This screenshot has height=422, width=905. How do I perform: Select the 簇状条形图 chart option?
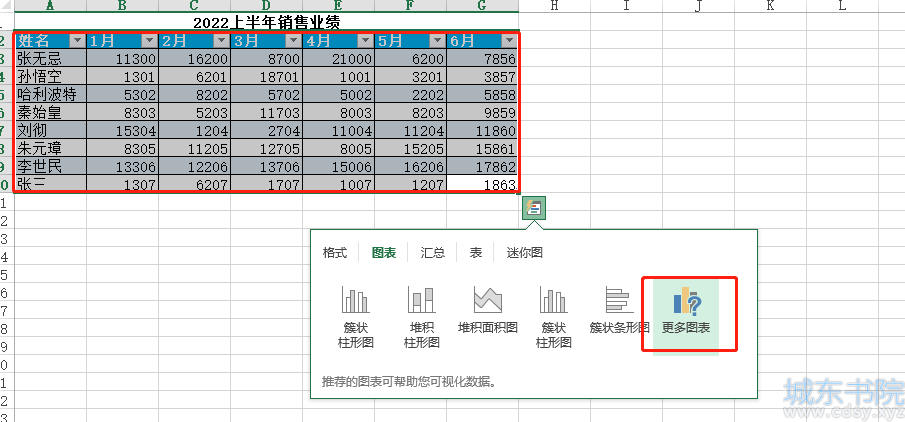pyautogui.click(x=620, y=310)
